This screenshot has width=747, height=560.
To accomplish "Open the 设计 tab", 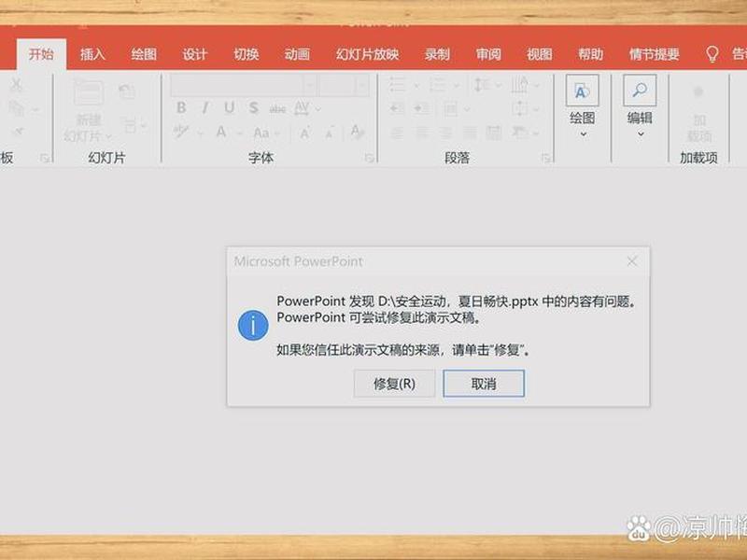I will tap(195, 54).
